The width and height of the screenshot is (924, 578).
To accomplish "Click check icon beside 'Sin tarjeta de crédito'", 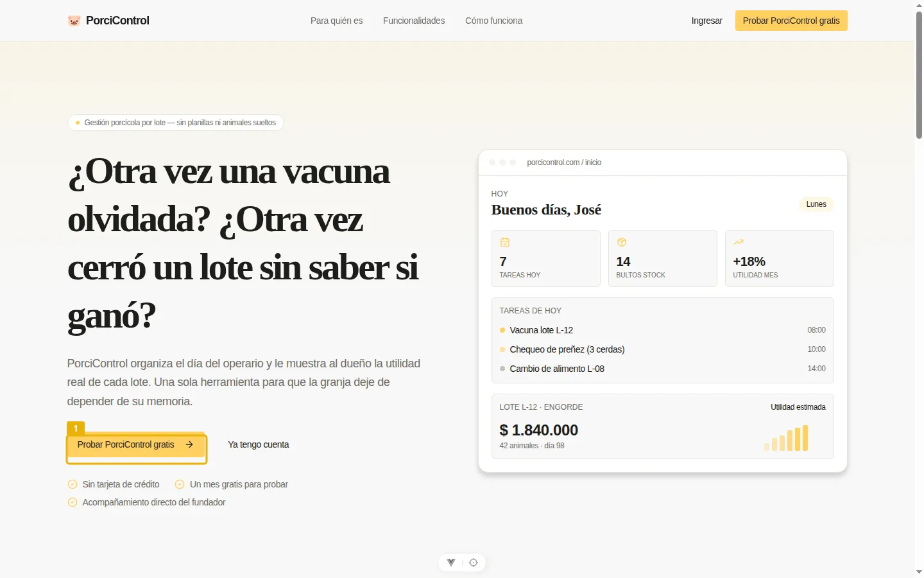I will pyautogui.click(x=73, y=484).
